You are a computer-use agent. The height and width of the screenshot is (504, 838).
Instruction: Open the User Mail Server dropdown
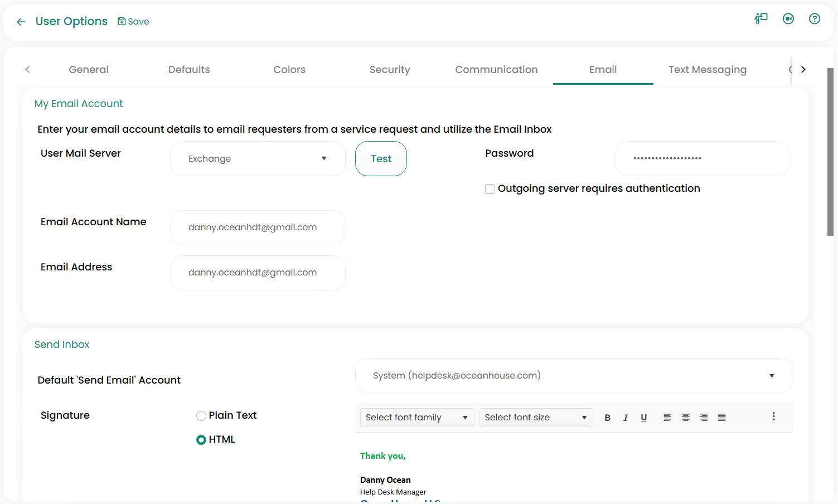click(x=258, y=159)
